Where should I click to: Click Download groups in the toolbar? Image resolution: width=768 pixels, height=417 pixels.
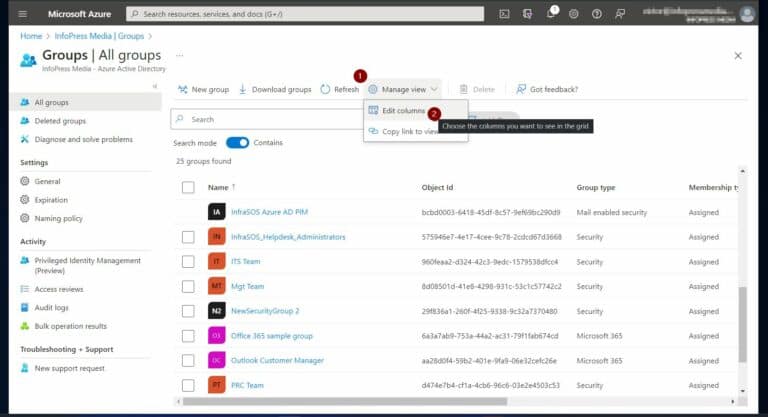275,90
